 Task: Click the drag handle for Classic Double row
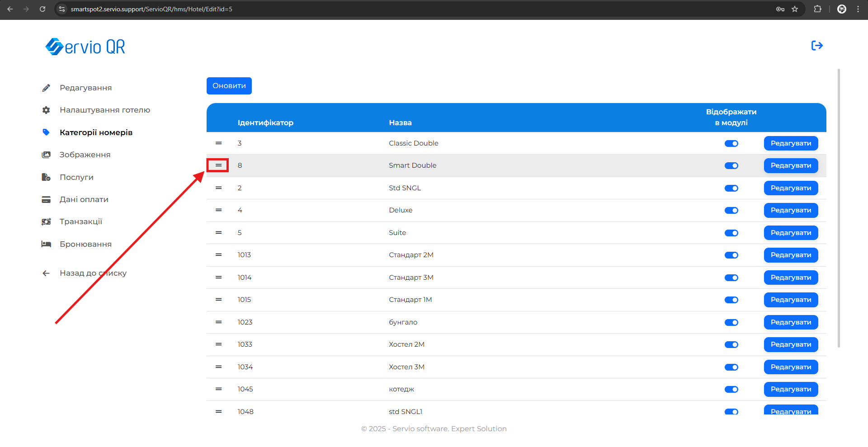[218, 143]
